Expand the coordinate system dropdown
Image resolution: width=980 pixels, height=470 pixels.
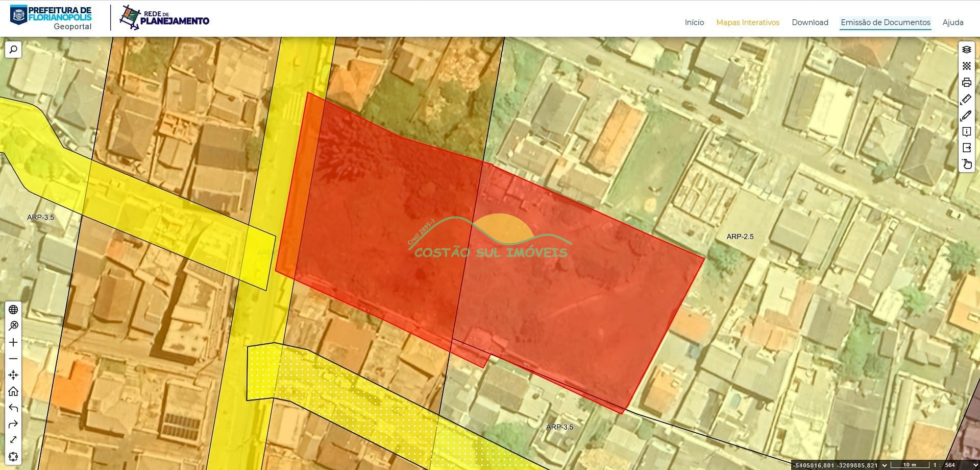[885, 465]
